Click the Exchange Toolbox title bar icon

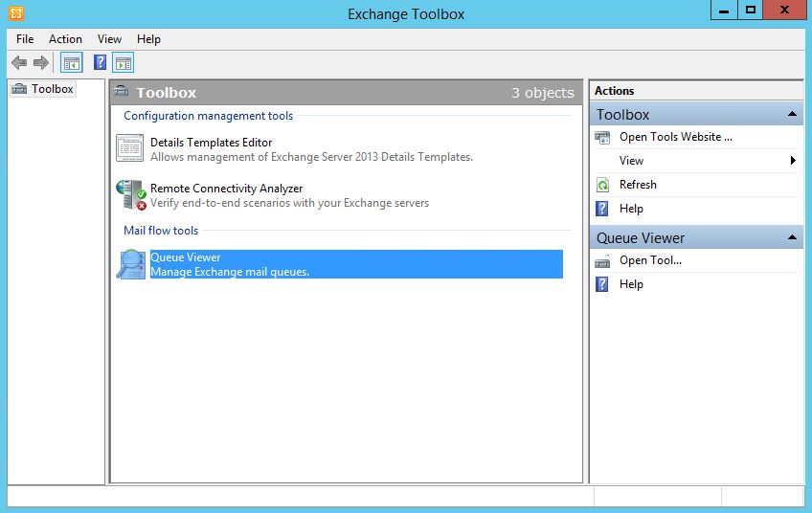(x=16, y=13)
